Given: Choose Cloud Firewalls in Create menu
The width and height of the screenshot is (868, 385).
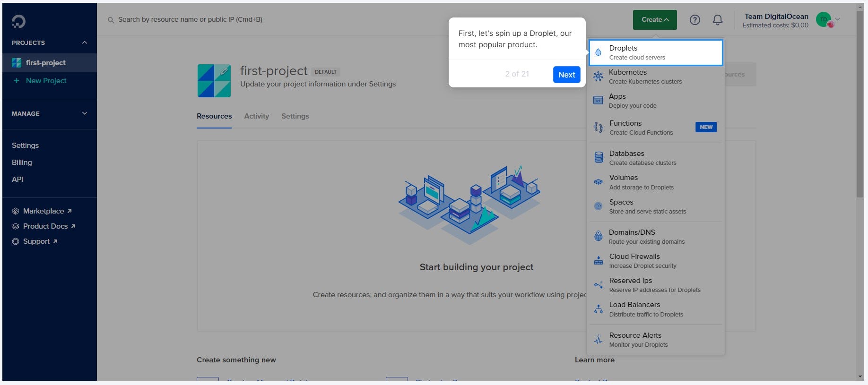Looking at the screenshot, I should coord(656,261).
